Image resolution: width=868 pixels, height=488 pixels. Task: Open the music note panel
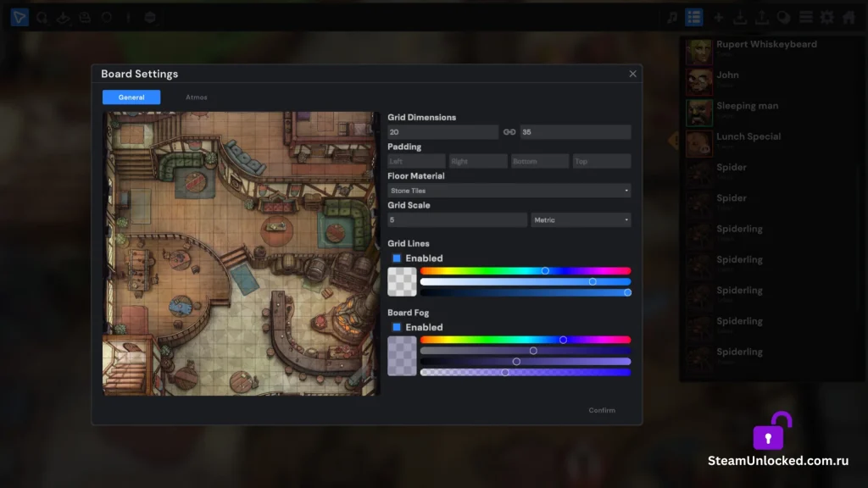pos(672,17)
